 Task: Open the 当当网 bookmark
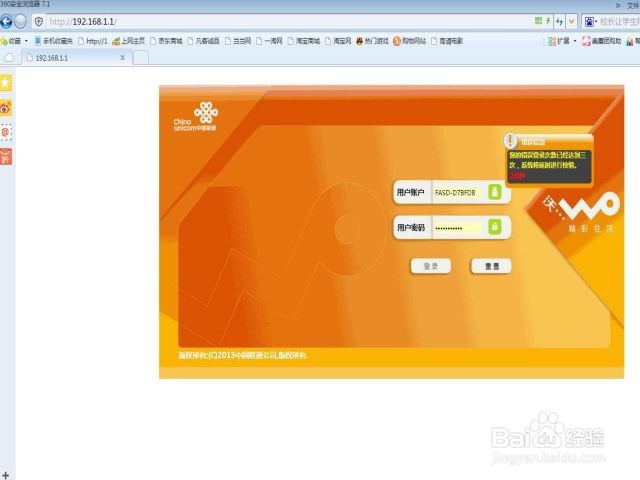click(x=238, y=41)
